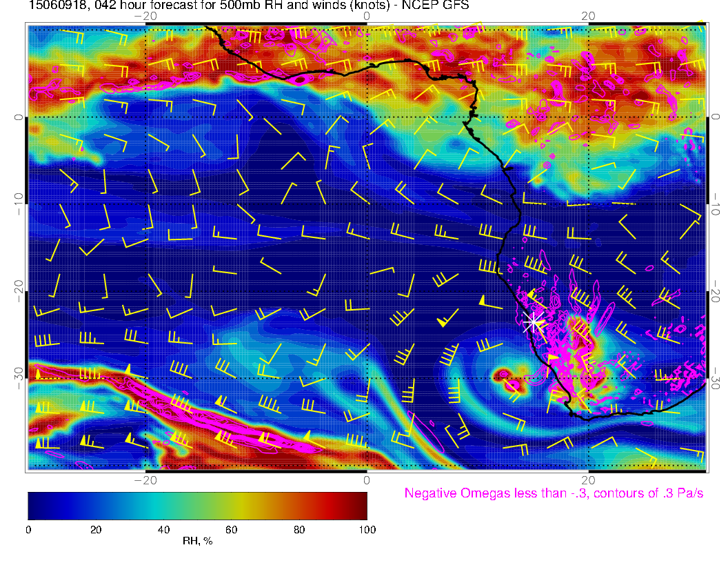Click the "RH, %" color bar label

[197, 542]
